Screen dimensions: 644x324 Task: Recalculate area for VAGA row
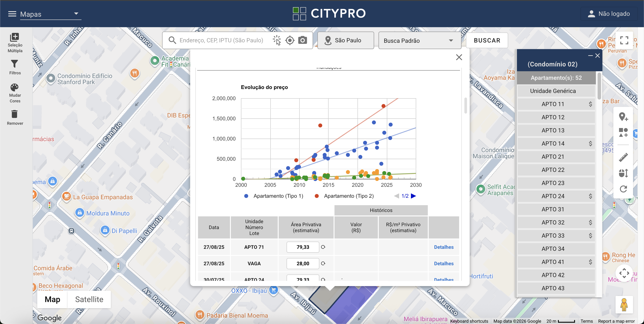pos(323,263)
